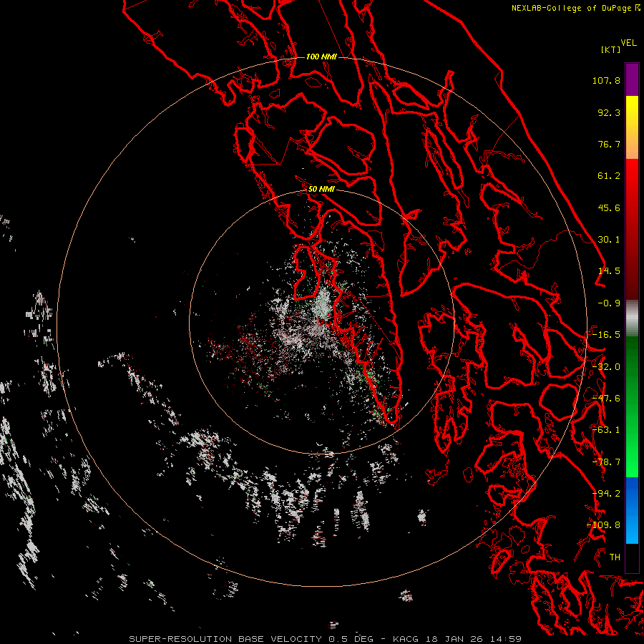Select the -16.5 legend value

point(606,335)
